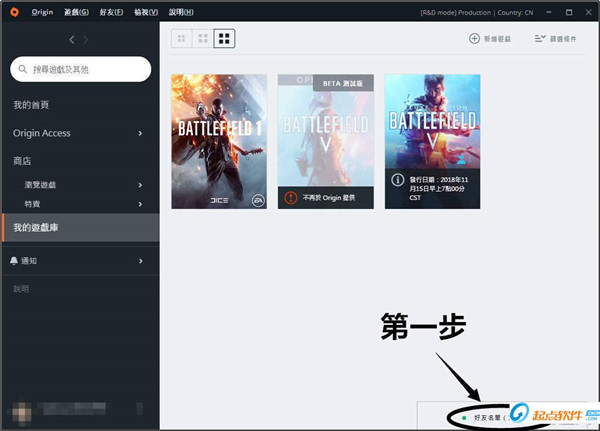Expand the 通知 chevron
600x431 pixels.
140,261
